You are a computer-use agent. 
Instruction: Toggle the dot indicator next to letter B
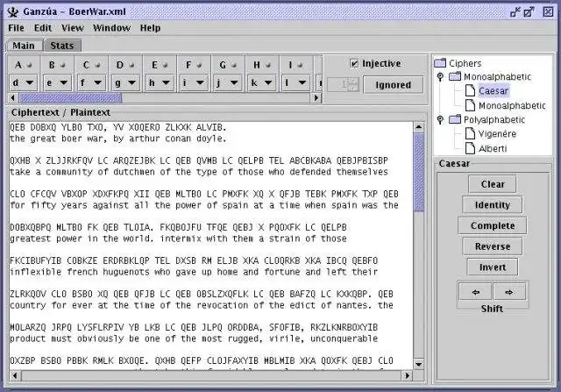coord(63,65)
